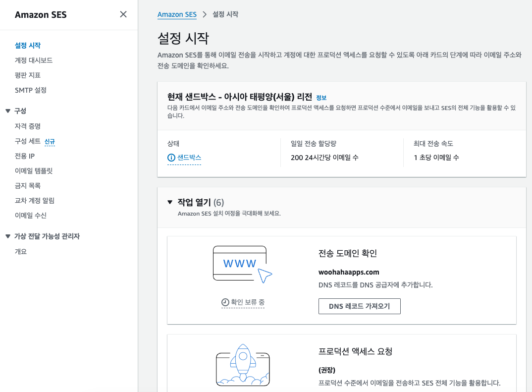Click the clock icon by 확인 보류 중

(225, 302)
